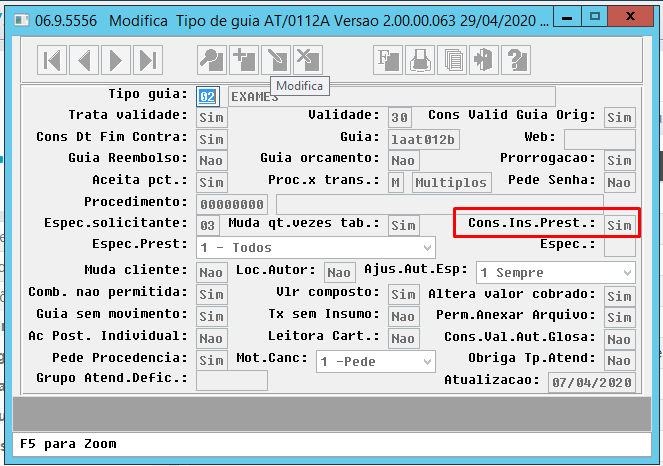Expand the Ajus.Aut.Esp '1 Sempre' combo box
This screenshot has width=663, height=466.
[556, 273]
